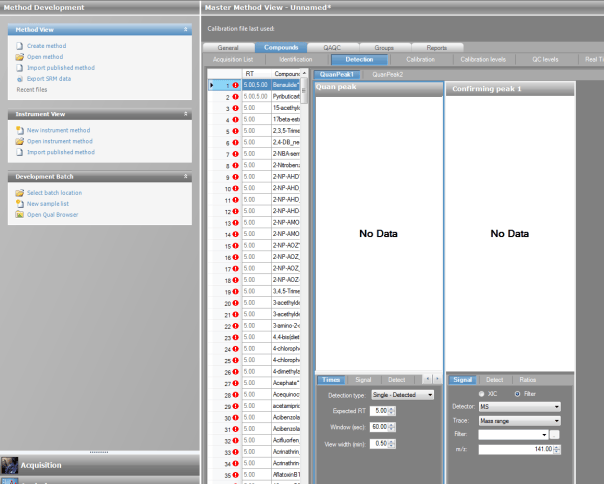Click the row 1 selector arrow indicator
604x484 pixels.
click(x=211, y=85)
